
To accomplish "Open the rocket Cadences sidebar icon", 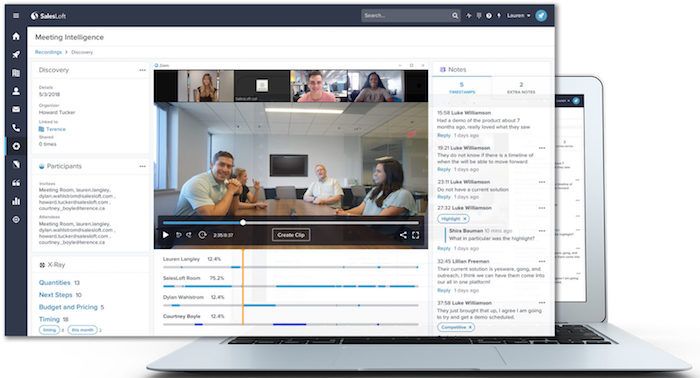I will tap(16, 54).
